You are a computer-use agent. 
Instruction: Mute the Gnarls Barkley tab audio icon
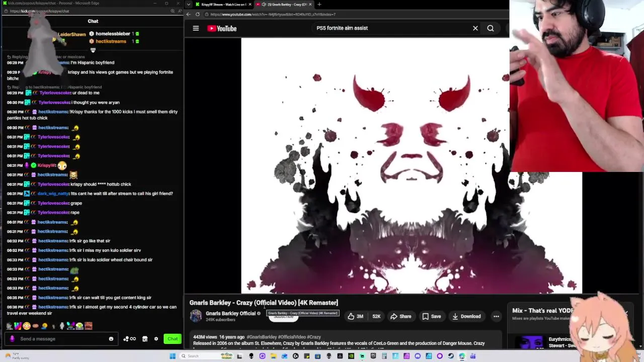(264, 4)
